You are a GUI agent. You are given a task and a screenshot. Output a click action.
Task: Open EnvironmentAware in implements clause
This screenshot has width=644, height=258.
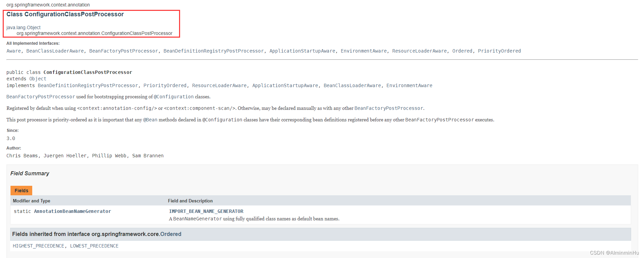[409, 85]
